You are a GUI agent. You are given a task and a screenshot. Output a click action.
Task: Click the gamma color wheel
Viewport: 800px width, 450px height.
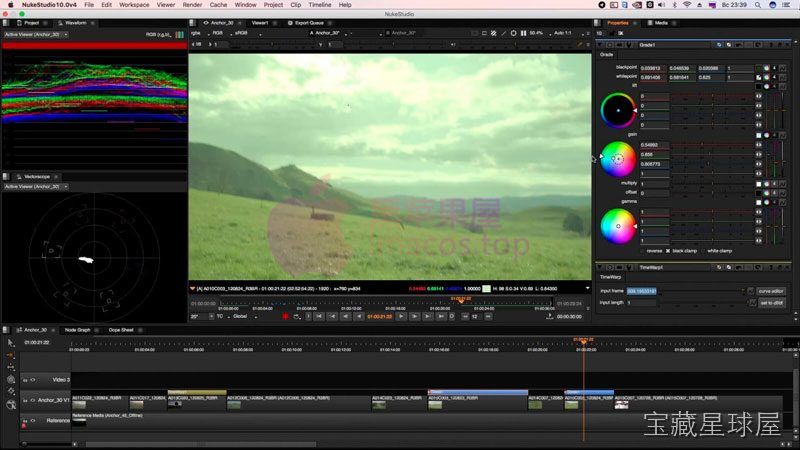pos(618,227)
